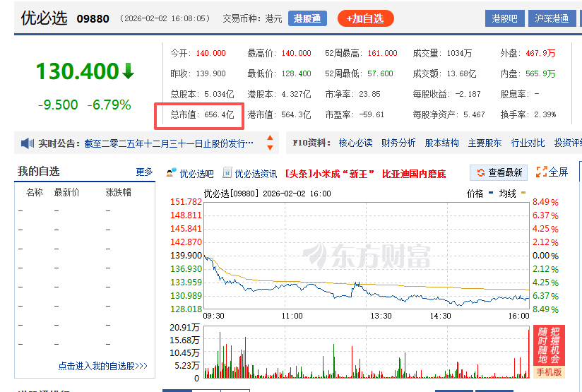
Task: Click 点击进入我的自选股 link
Action: coord(103,366)
